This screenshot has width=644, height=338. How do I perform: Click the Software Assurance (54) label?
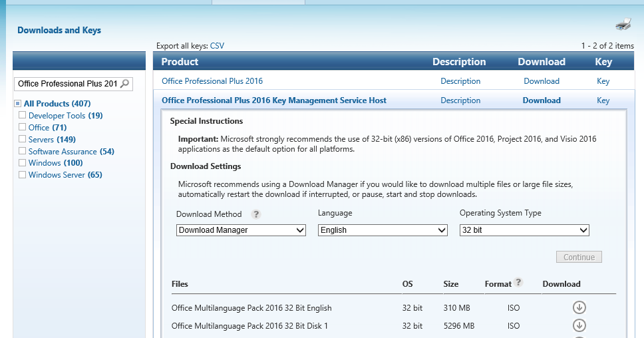(x=71, y=151)
